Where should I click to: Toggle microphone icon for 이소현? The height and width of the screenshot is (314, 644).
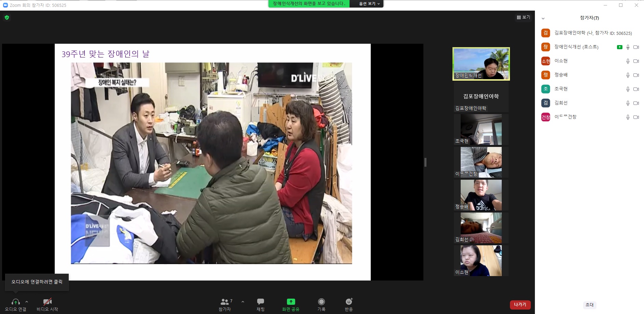(x=628, y=61)
